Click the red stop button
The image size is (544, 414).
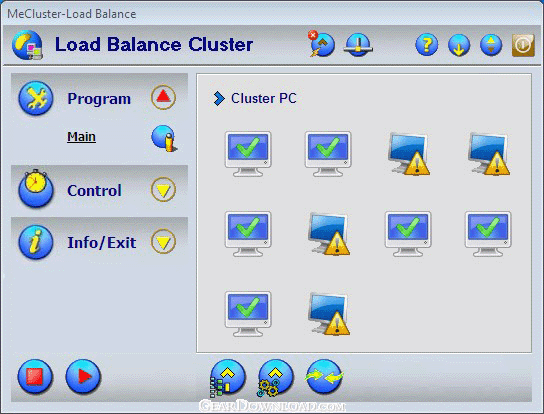point(35,377)
